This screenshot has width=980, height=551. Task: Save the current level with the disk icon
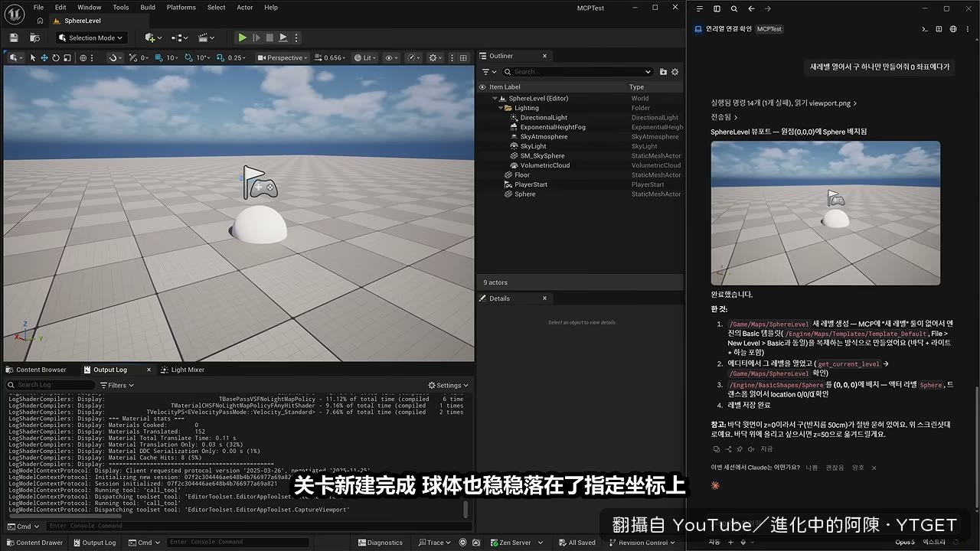tap(13, 37)
